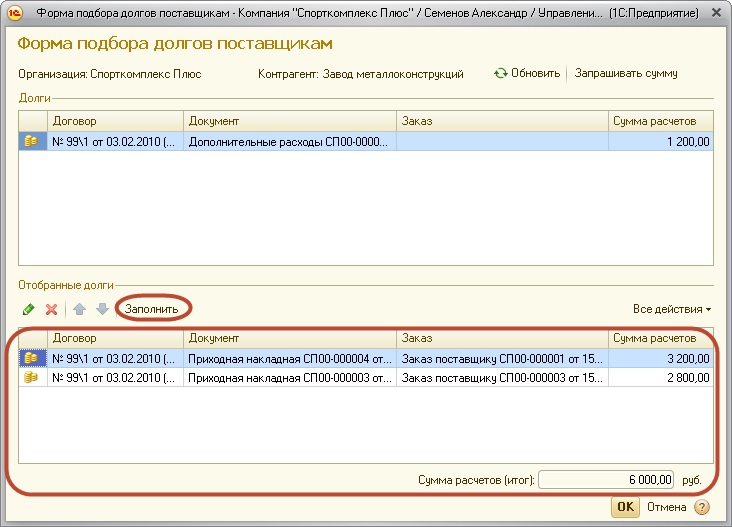Viewport: 732px width, 527px height.
Task: Click the Отмена button
Action: pyautogui.click(x=666, y=507)
